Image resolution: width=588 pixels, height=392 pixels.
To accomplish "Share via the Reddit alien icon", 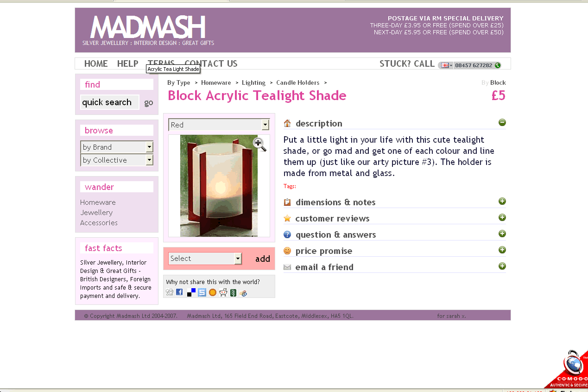I will (223, 292).
